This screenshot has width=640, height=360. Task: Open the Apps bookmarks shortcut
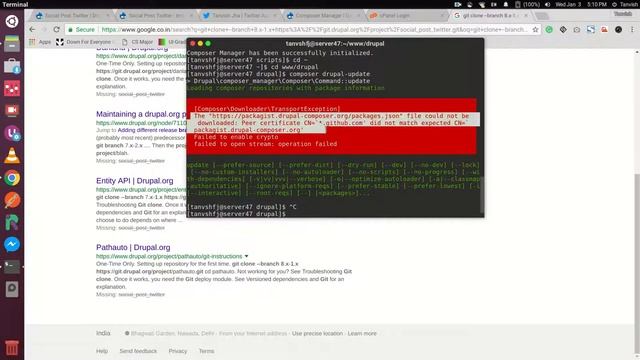click(40, 42)
